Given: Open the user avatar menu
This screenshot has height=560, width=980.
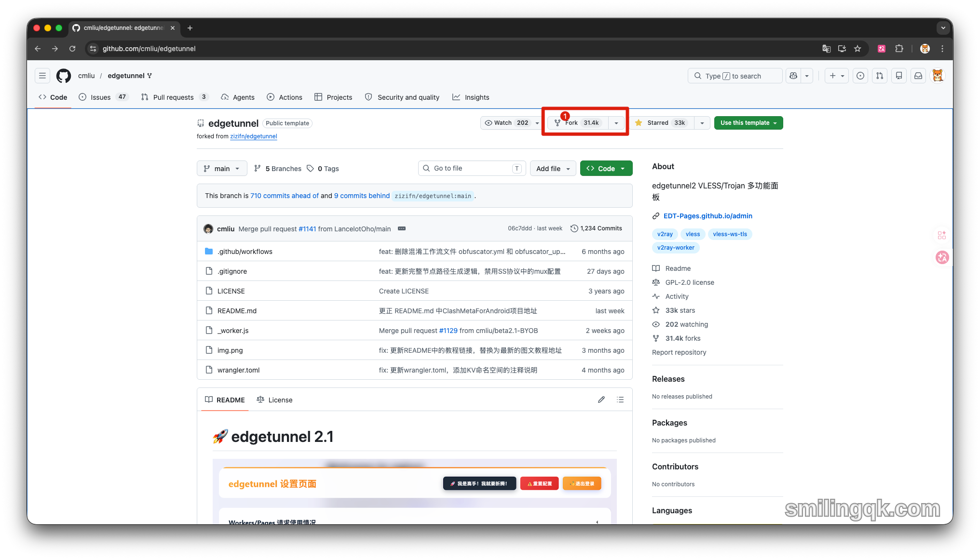Looking at the screenshot, I should coord(938,76).
